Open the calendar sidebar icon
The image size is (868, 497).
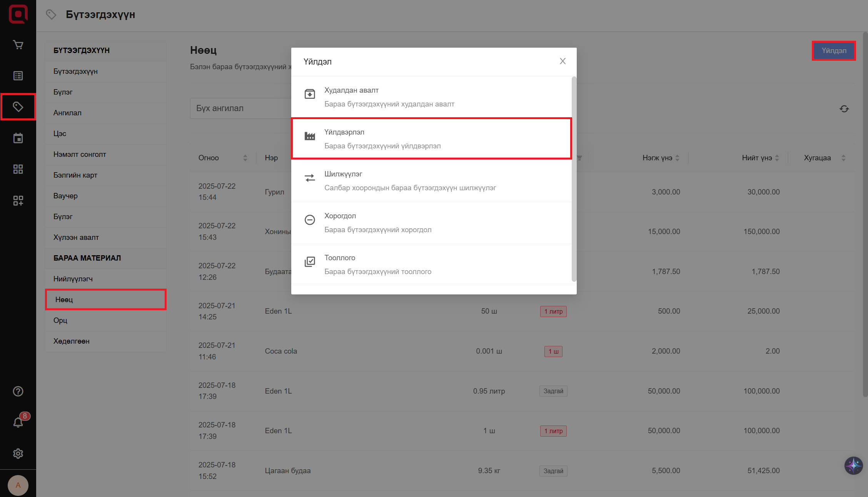pyautogui.click(x=18, y=138)
